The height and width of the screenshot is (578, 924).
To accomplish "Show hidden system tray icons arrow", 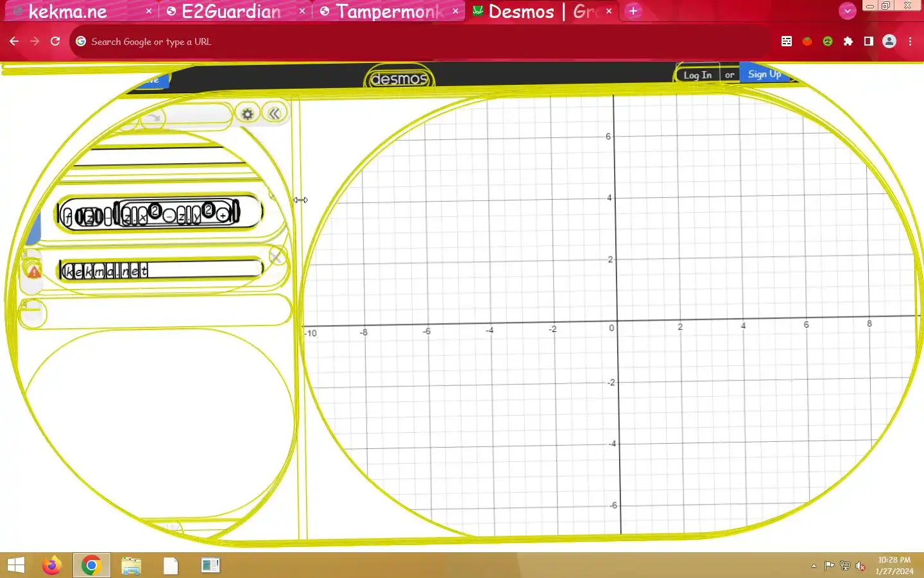I will tap(814, 566).
